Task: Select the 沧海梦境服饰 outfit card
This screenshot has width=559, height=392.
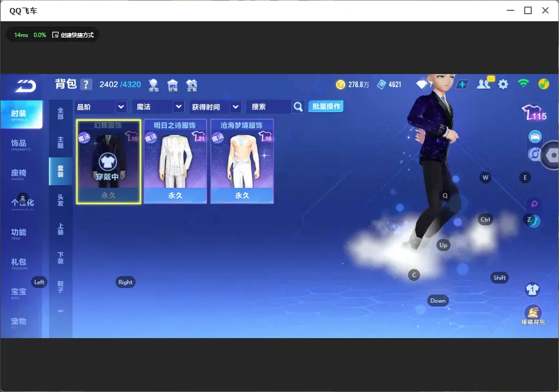Action: coord(242,162)
